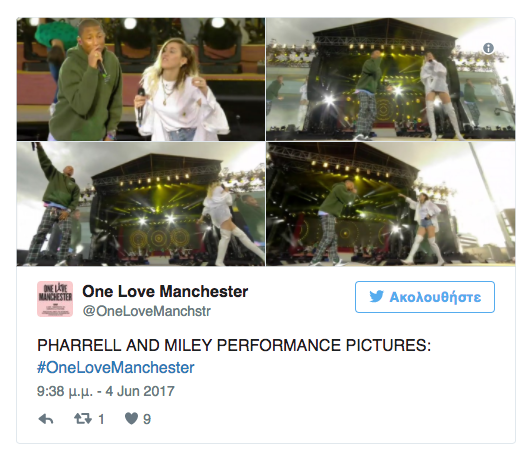Click the One Love Manchester display name
This screenshot has height=457, width=529.
pyautogui.click(x=165, y=291)
